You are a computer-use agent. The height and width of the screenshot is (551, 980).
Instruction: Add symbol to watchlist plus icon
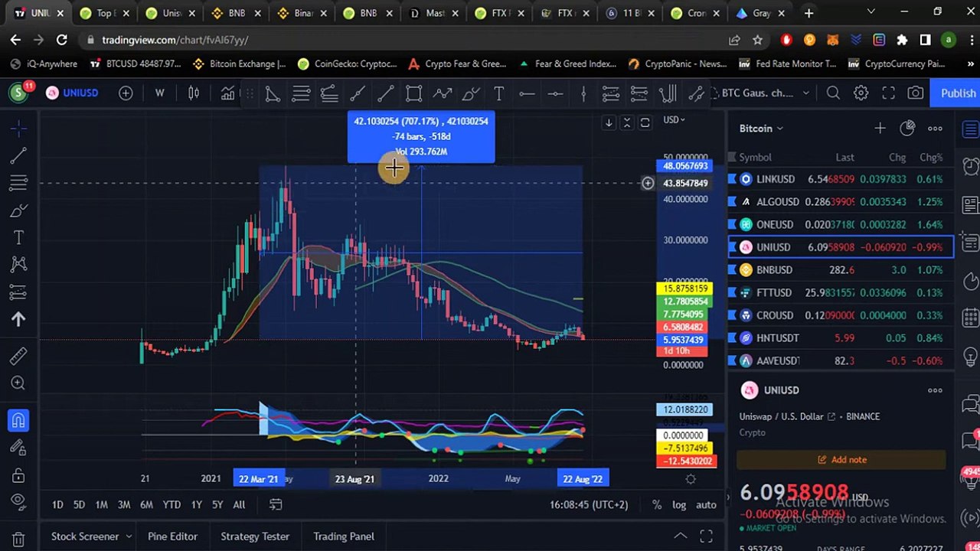(880, 129)
